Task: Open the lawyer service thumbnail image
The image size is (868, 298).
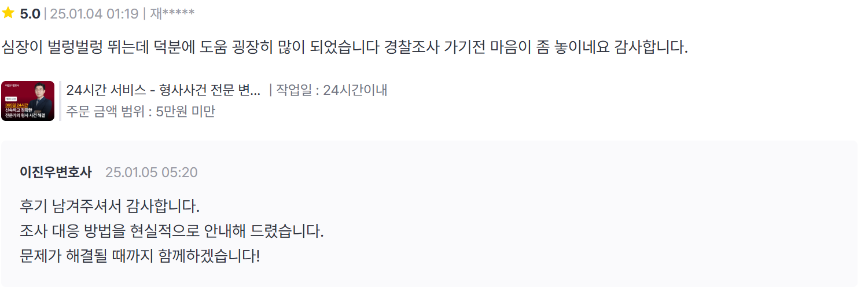Action: (28, 101)
